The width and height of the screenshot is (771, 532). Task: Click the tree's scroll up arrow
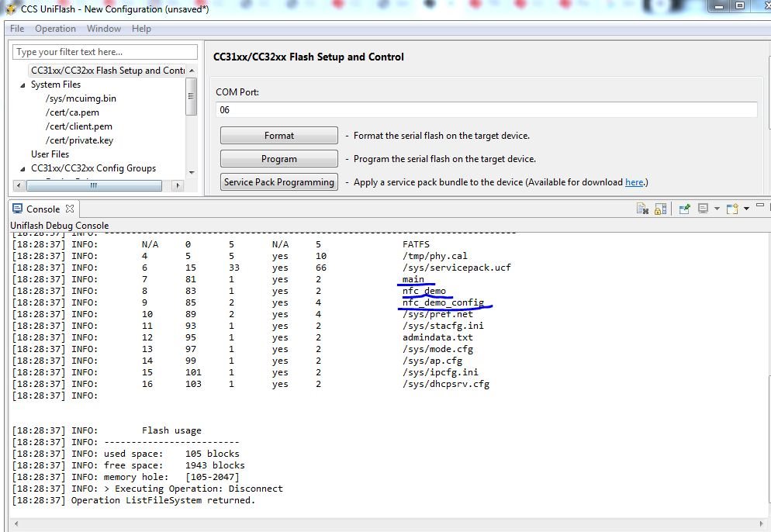click(192, 71)
